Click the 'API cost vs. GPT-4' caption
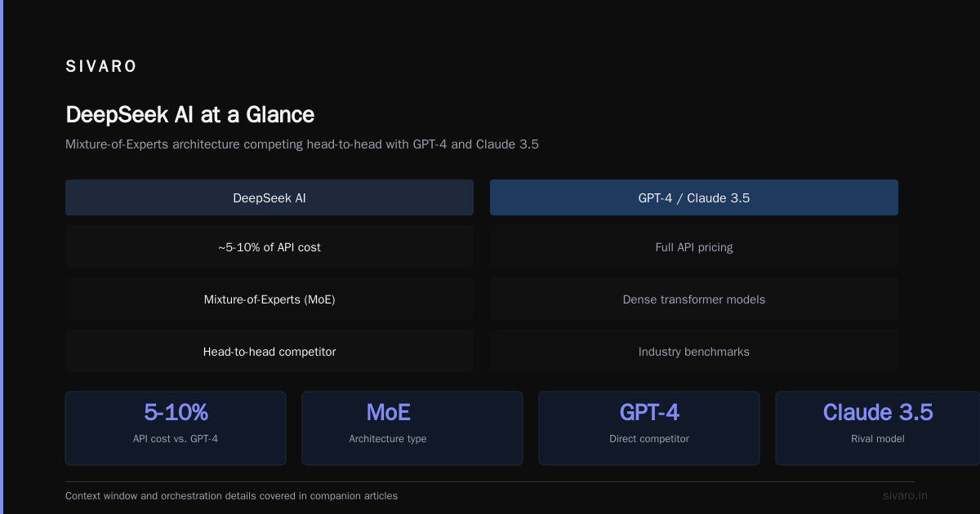 point(176,439)
